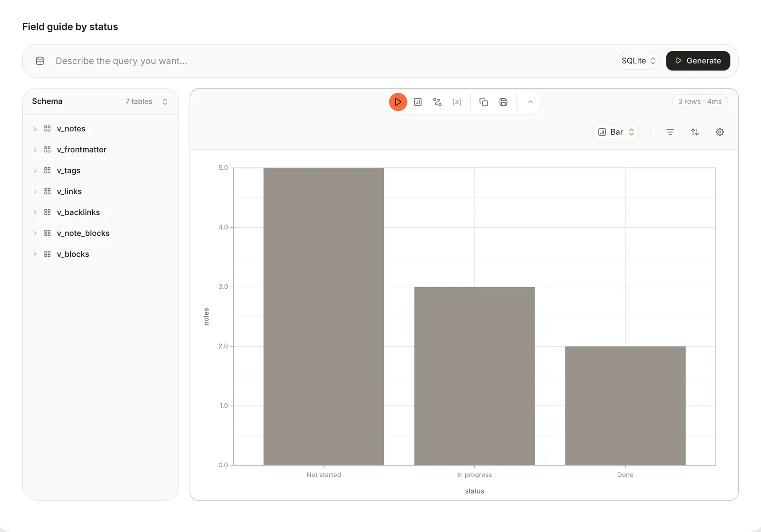This screenshot has height=532, width=761.
Task: Toggle the Schema tables collapse arrows
Action: 165,102
